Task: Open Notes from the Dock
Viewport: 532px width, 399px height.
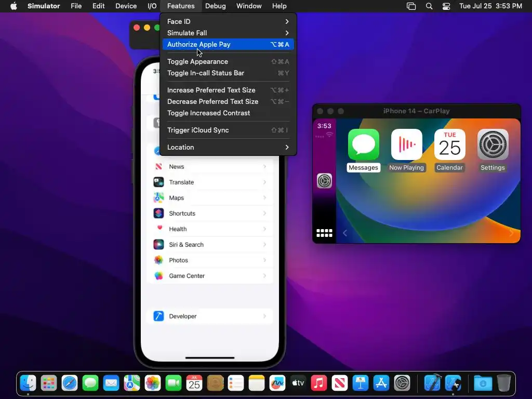Action: click(257, 383)
